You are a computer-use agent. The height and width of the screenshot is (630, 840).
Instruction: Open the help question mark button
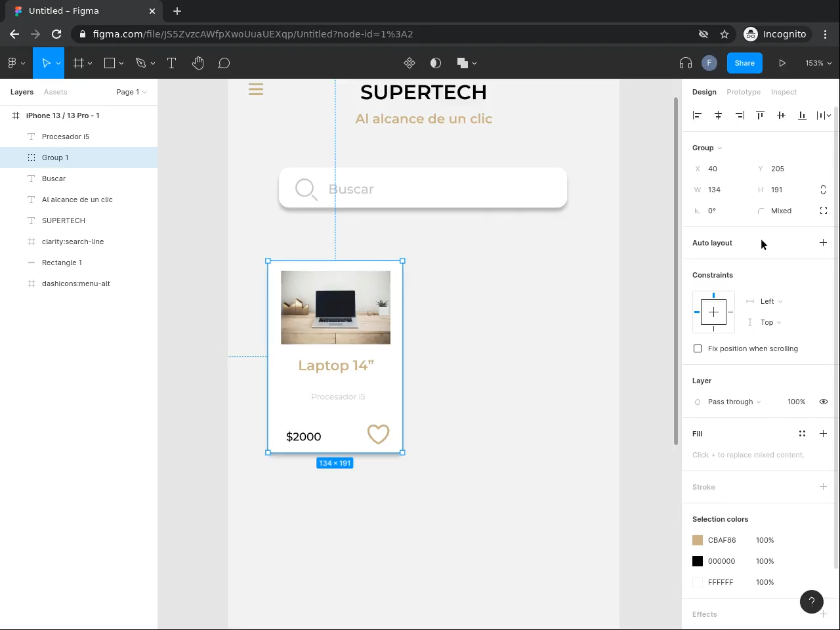(x=812, y=601)
